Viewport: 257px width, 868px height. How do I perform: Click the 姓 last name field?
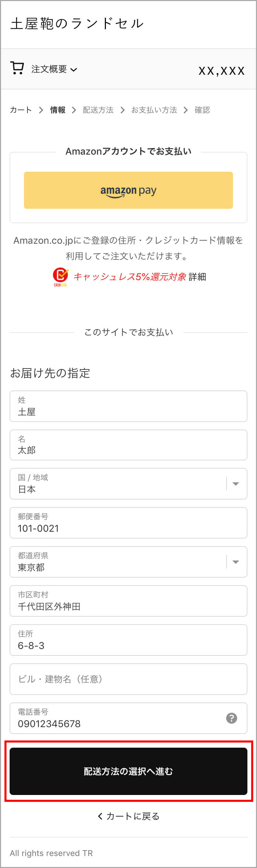tap(128, 406)
